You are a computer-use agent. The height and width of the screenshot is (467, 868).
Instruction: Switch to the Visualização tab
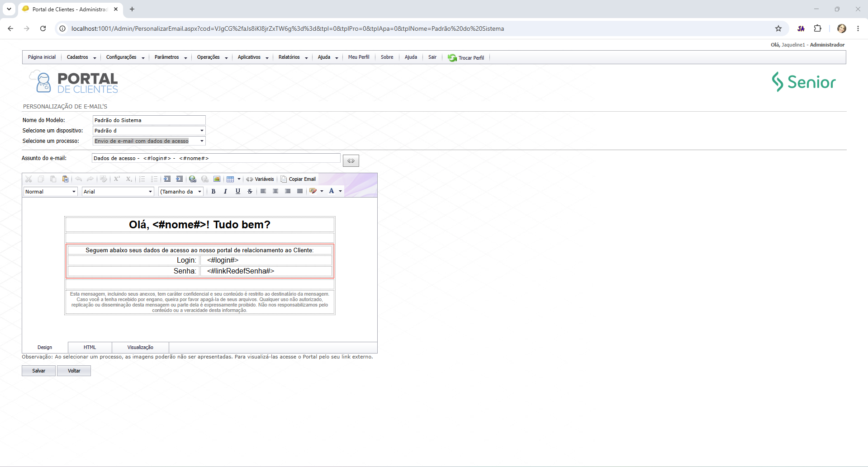(140, 347)
